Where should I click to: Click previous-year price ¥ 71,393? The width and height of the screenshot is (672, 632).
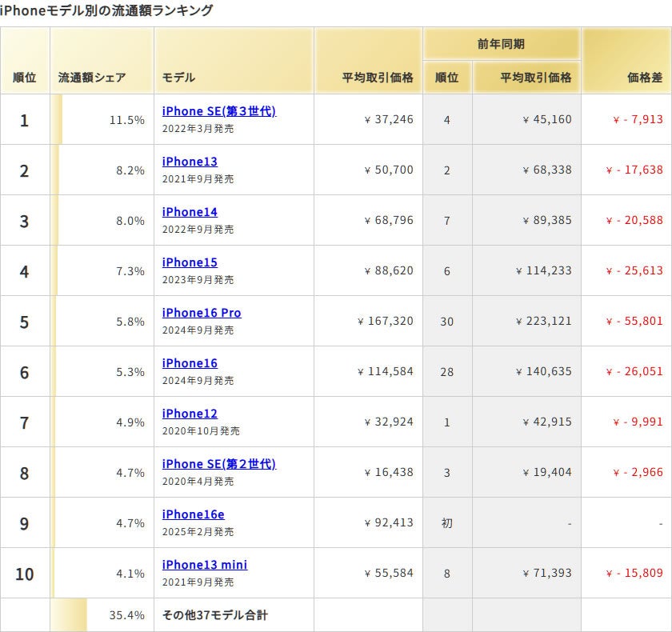coord(547,573)
